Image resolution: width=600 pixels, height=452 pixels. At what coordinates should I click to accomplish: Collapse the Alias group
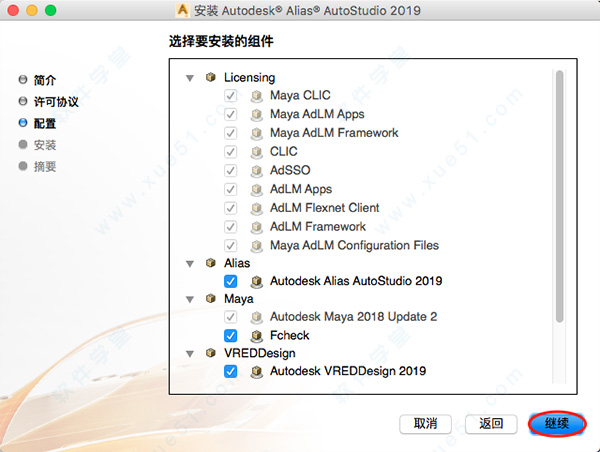pos(190,264)
